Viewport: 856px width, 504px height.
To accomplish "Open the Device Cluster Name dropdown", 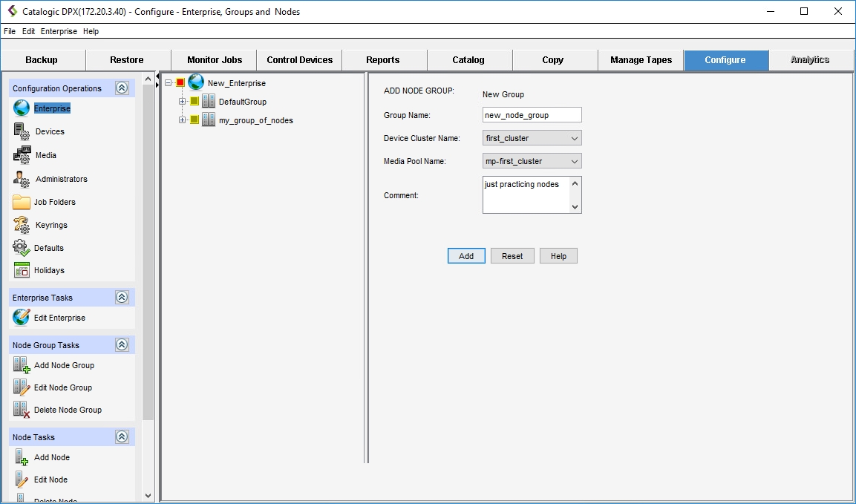I will [532, 138].
